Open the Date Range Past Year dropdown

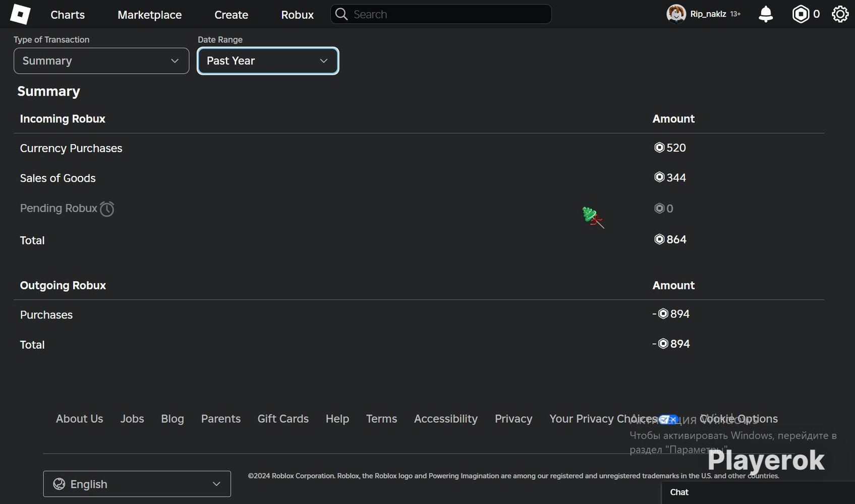pyautogui.click(x=268, y=61)
